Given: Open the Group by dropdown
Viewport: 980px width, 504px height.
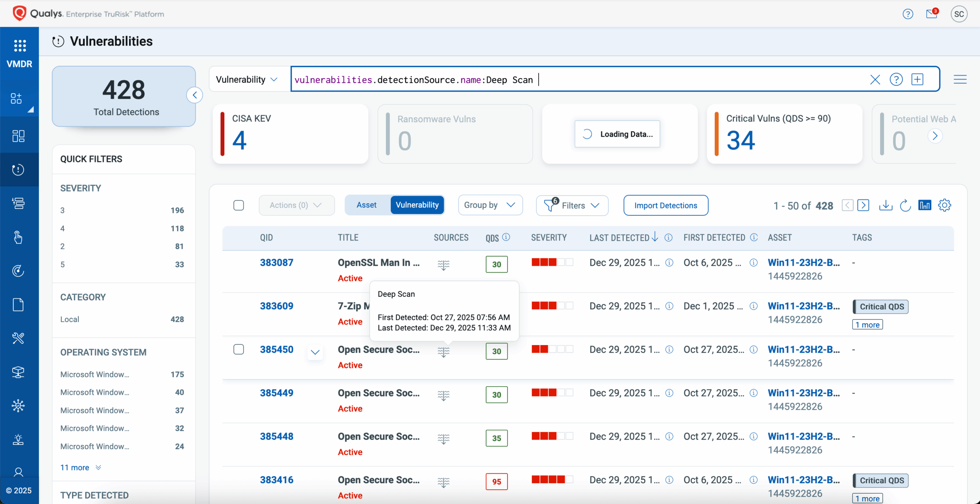Looking at the screenshot, I should [490, 205].
